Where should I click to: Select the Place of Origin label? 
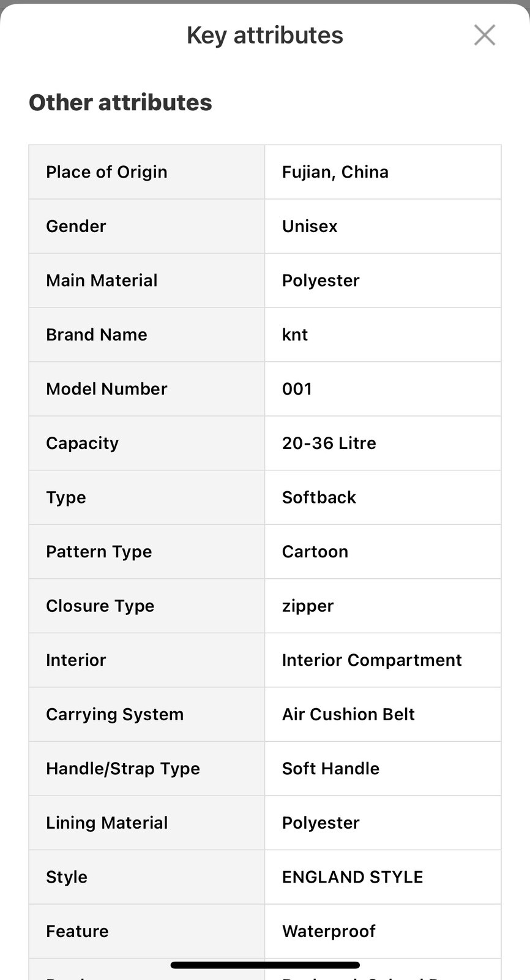coord(106,172)
